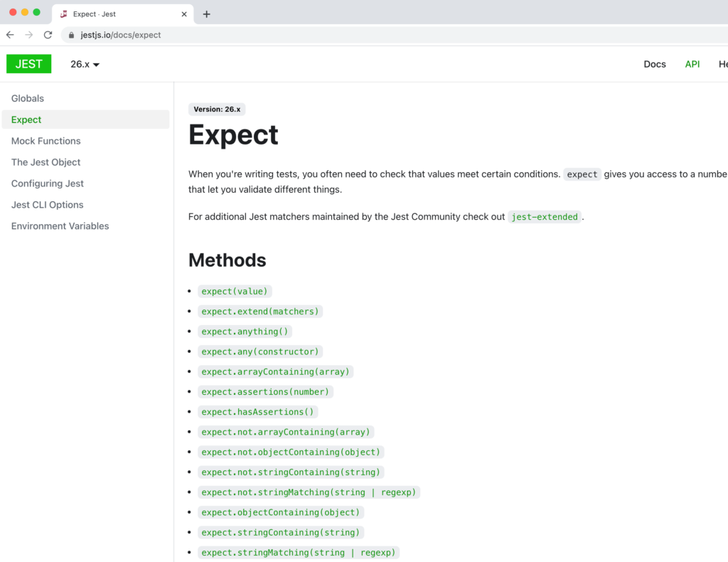This screenshot has width=728, height=562.
Task: Select Expect in sidebar
Action: [85, 120]
